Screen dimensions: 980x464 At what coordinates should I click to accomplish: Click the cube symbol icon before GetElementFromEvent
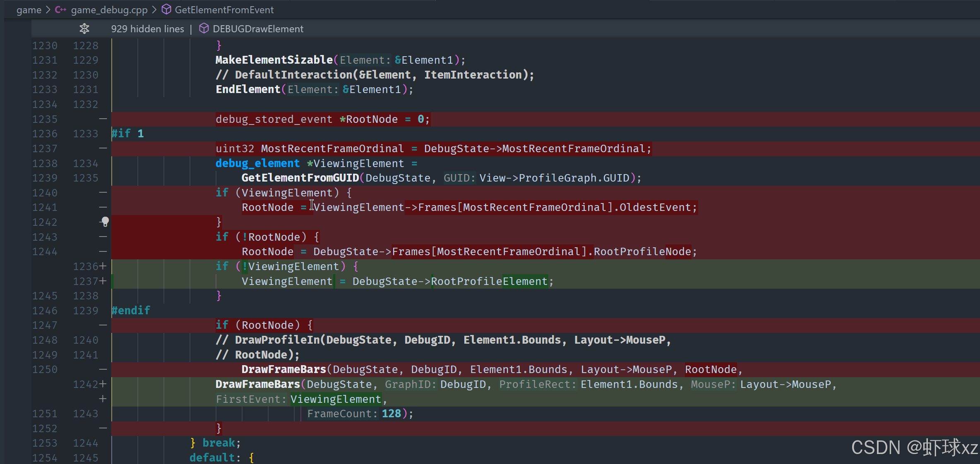pyautogui.click(x=166, y=10)
